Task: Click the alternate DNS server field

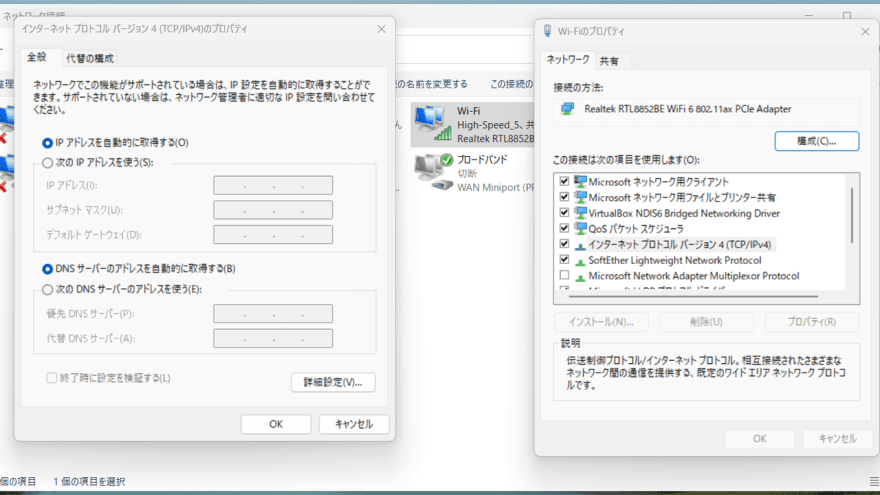Action: click(273, 338)
